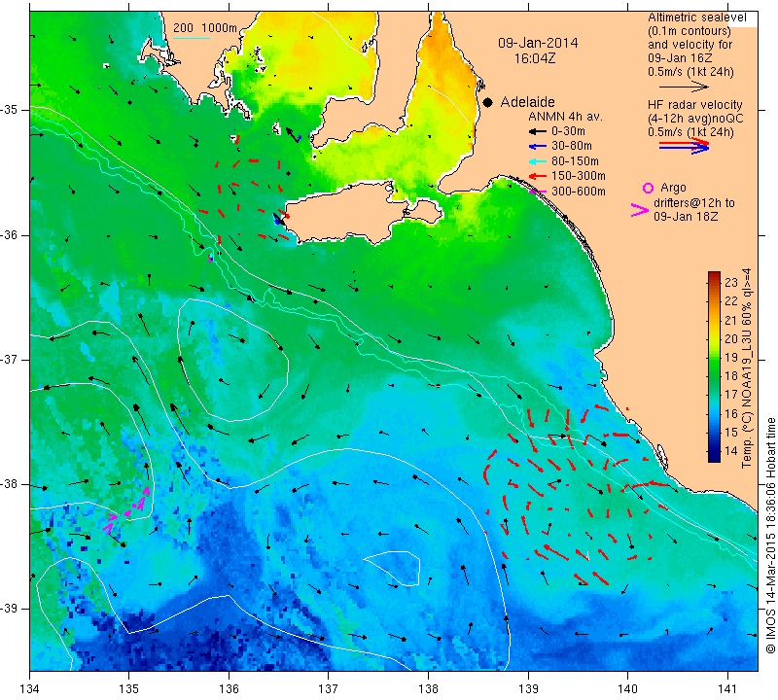Click the 'Altimetric sealevel' legend text
This screenshot has height=700, width=778.
[x=697, y=17]
